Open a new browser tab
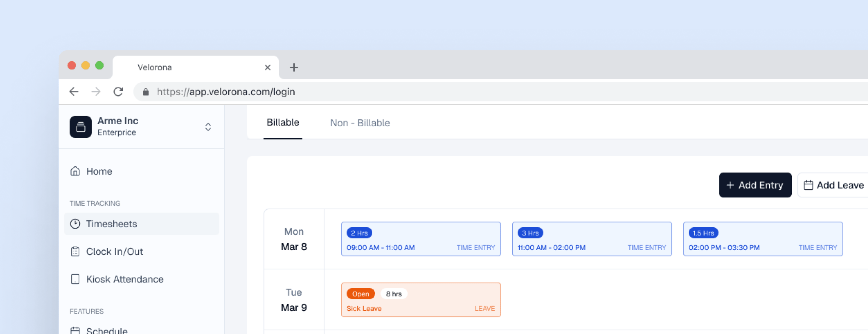The width and height of the screenshot is (868, 334). click(x=294, y=67)
